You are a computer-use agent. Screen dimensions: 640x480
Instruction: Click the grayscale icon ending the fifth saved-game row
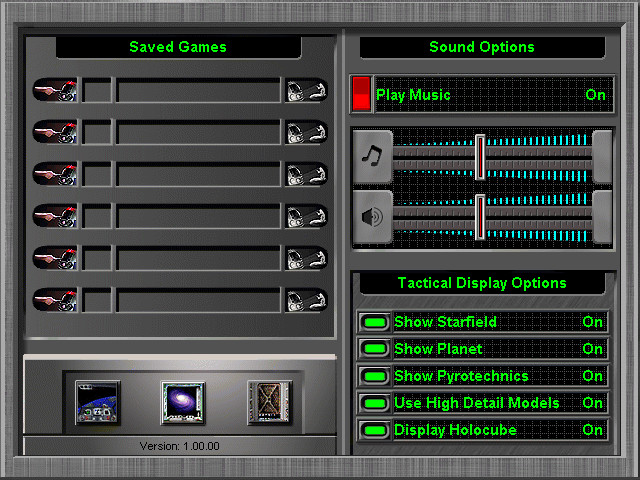click(x=306, y=258)
